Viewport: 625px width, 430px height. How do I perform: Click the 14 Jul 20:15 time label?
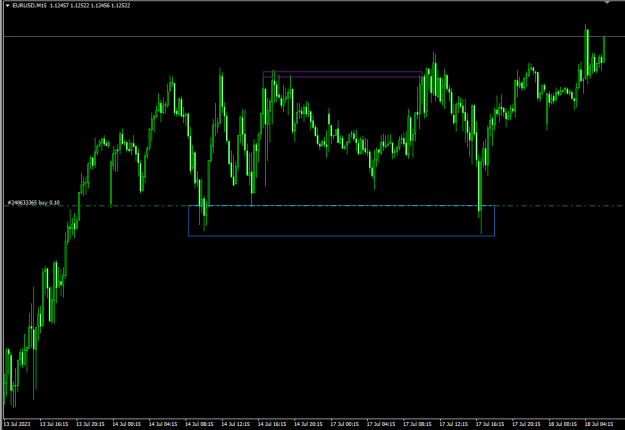(x=308, y=424)
